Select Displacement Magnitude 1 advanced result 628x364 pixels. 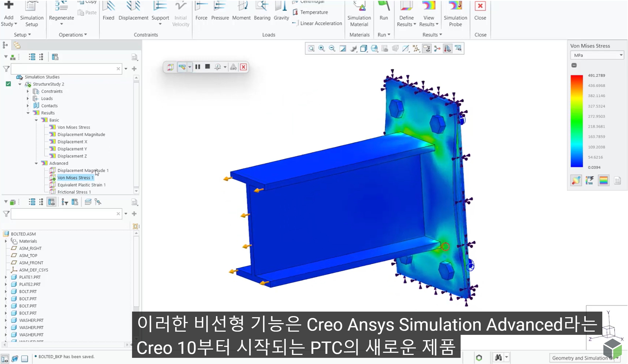pyautogui.click(x=83, y=170)
